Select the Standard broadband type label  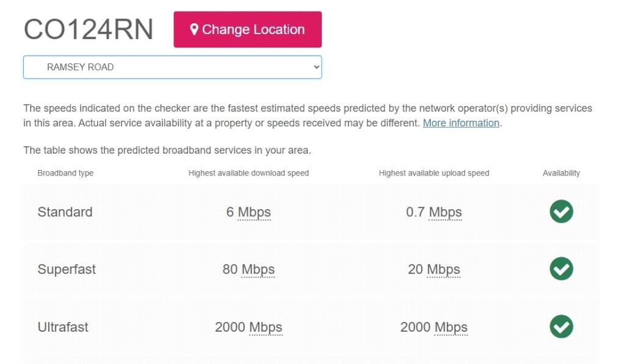click(65, 212)
